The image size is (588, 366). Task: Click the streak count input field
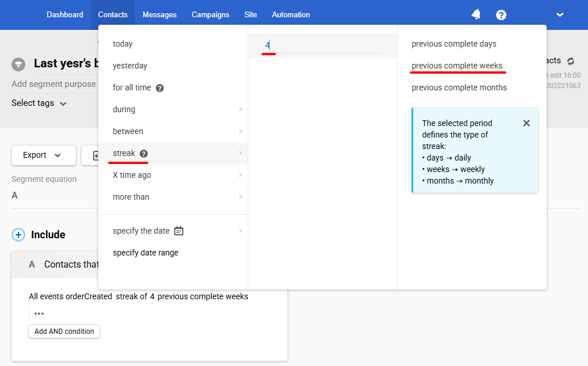tap(321, 46)
